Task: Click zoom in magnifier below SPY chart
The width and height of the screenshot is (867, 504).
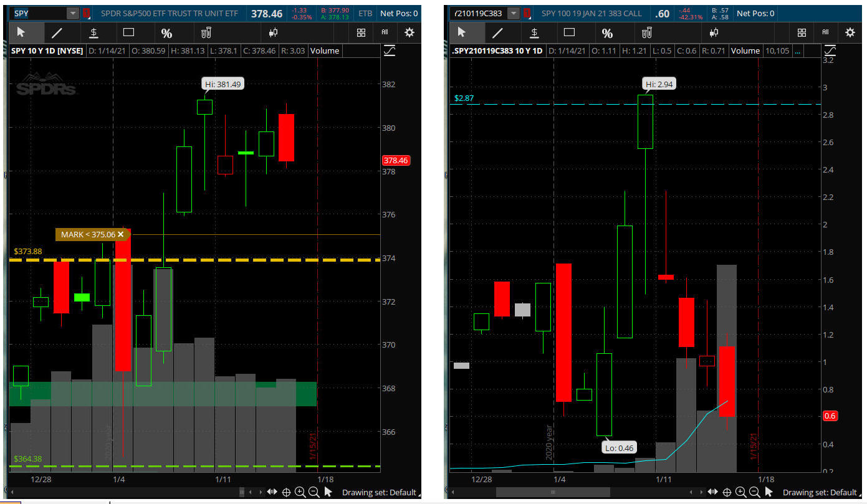Action: click(x=300, y=492)
